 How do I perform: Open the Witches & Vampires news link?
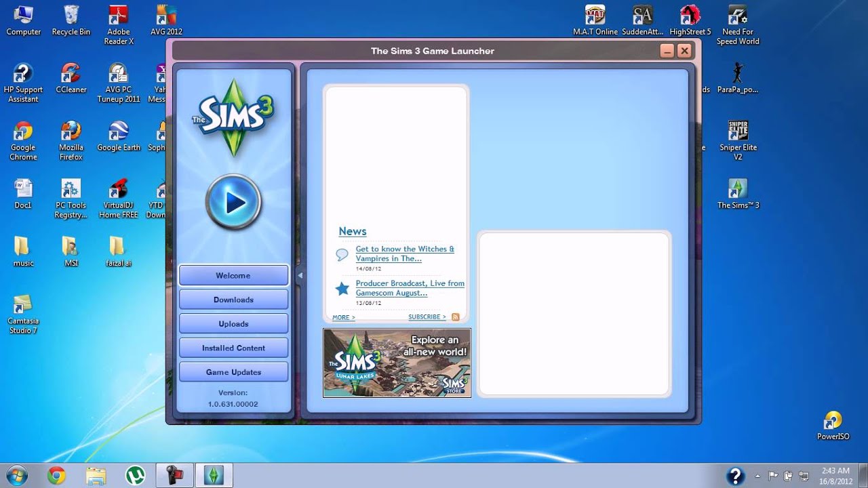click(x=405, y=253)
